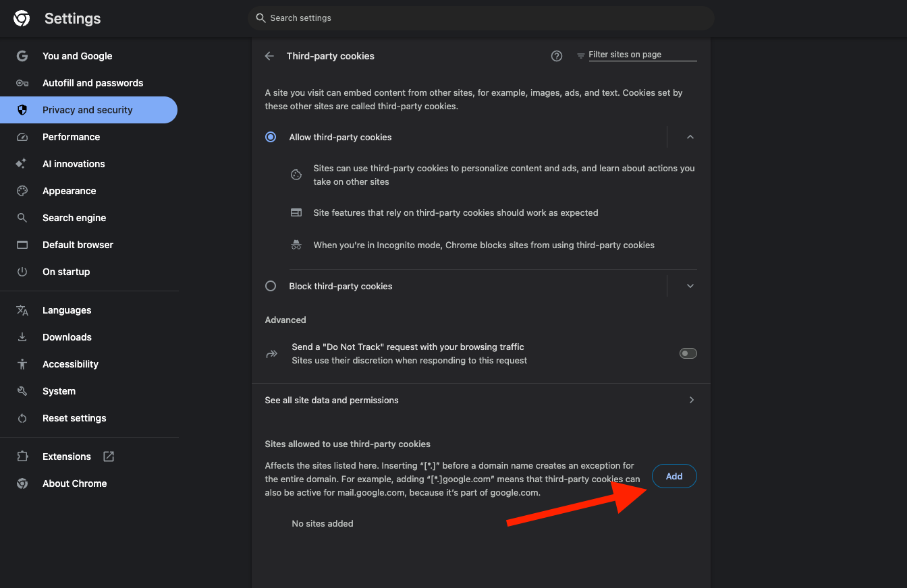The width and height of the screenshot is (907, 588).
Task: Click the Google G icon in sidebar
Action: coord(22,56)
